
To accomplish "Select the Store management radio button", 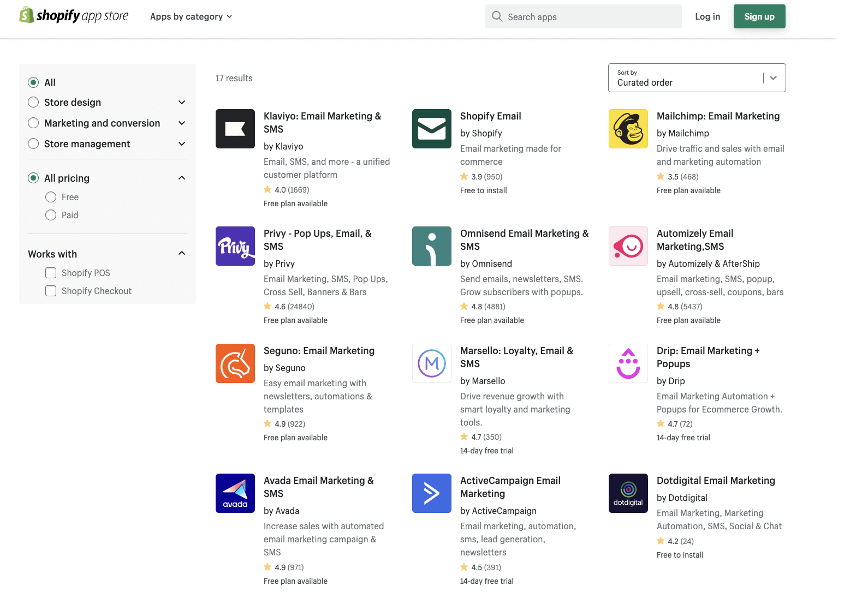I will pos(33,143).
